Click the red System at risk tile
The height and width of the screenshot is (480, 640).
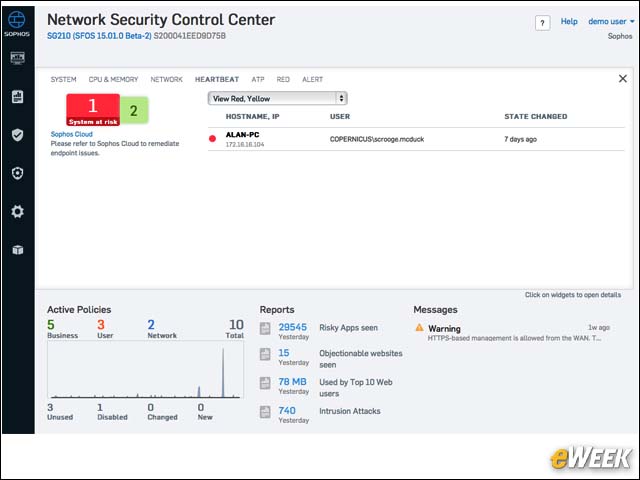(93, 110)
